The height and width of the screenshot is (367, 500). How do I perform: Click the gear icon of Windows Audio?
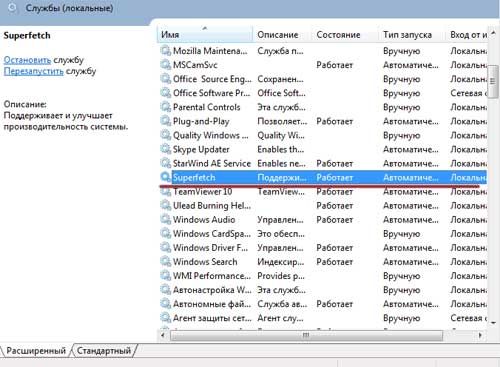click(166, 220)
